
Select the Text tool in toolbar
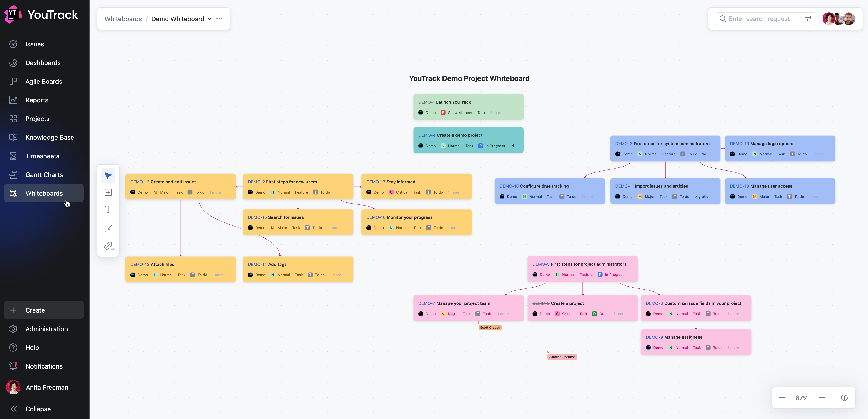point(108,209)
